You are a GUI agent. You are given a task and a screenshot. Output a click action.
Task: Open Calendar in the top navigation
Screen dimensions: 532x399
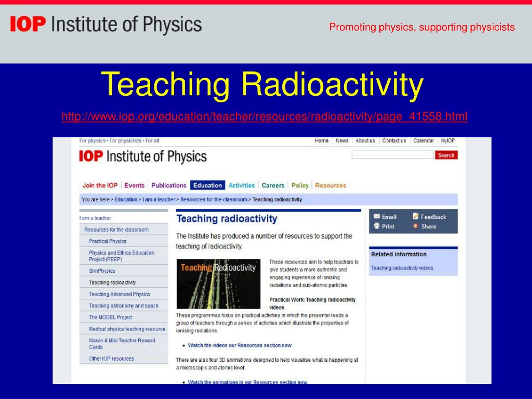[424, 141]
